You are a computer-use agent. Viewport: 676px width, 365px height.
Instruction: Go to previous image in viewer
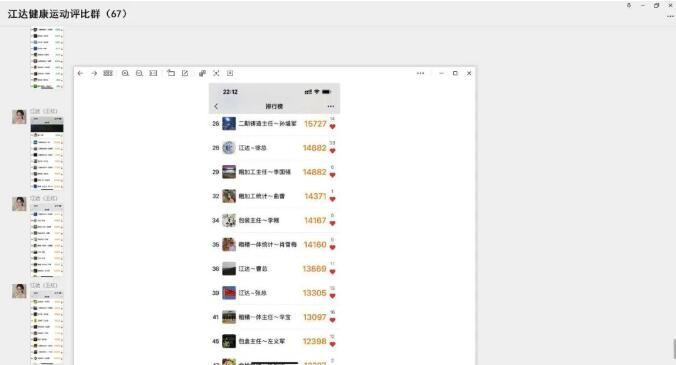point(80,73)
